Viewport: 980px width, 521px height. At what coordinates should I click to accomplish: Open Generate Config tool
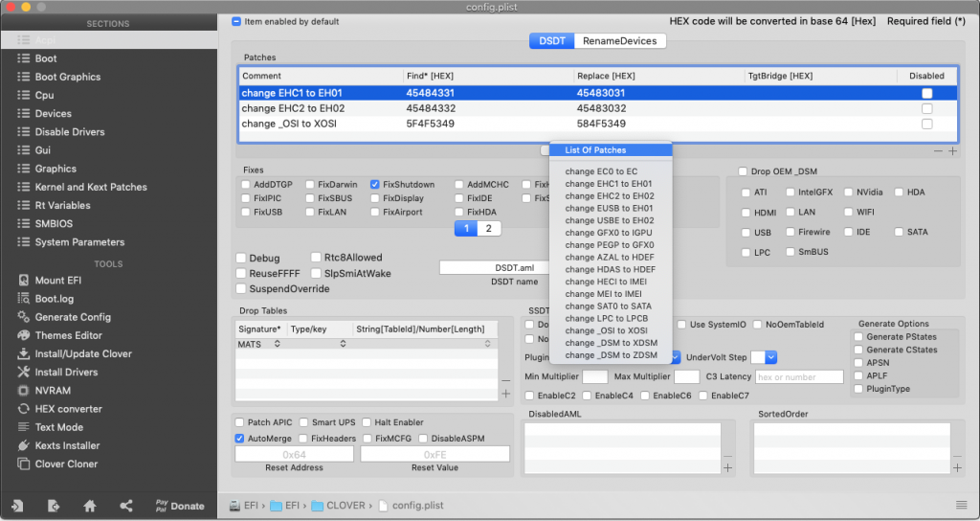pyautogui.click(x=73, y=316)
